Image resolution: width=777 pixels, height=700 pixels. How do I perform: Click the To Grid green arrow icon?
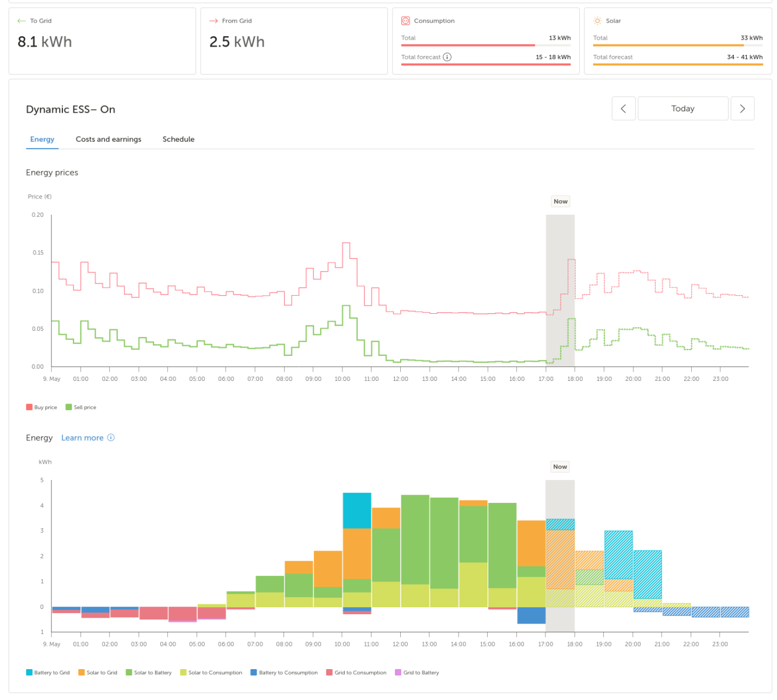pos(22,21)
